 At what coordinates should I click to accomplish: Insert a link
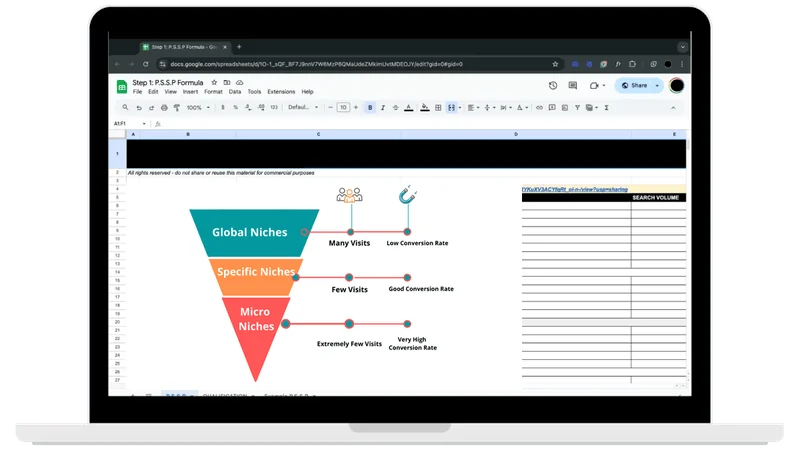coord(539,108)
